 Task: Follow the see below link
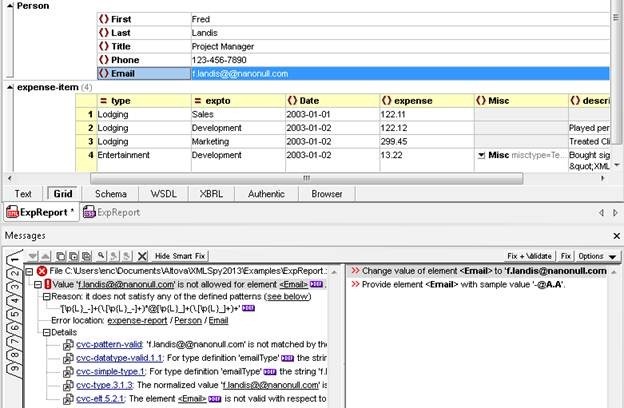coord(289,297)
